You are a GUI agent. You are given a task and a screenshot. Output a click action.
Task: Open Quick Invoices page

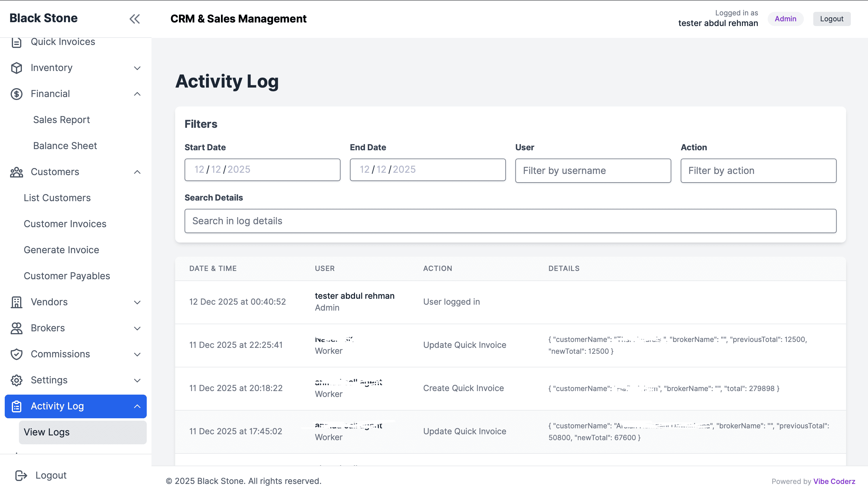point(63,42)
